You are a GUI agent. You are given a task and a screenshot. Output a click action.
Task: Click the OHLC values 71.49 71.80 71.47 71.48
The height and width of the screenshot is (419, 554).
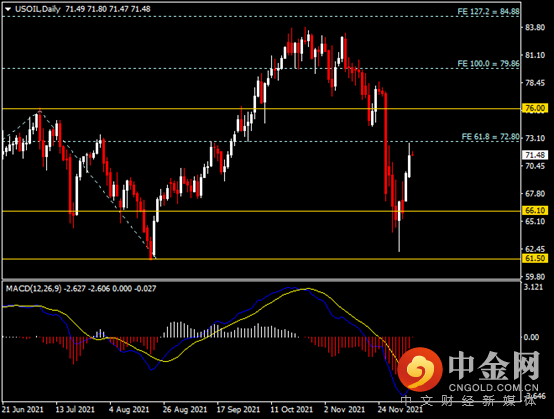click(x=108, y=9)
